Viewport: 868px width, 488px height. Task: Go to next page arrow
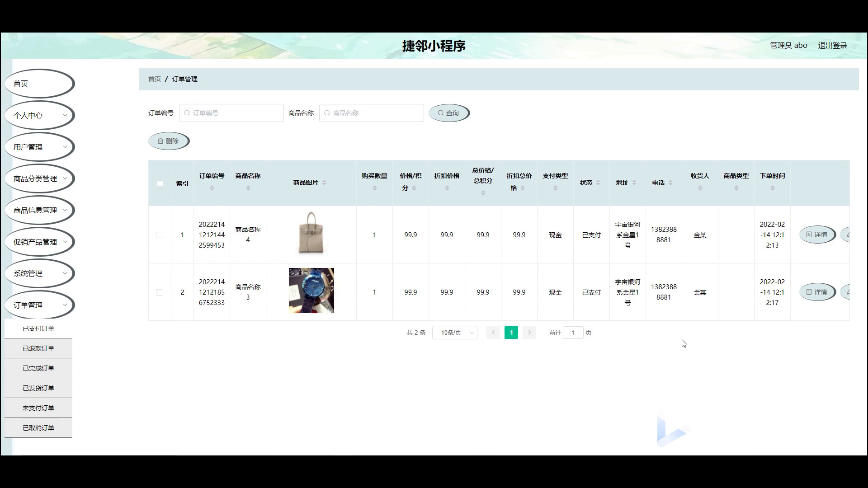point(529,333)
